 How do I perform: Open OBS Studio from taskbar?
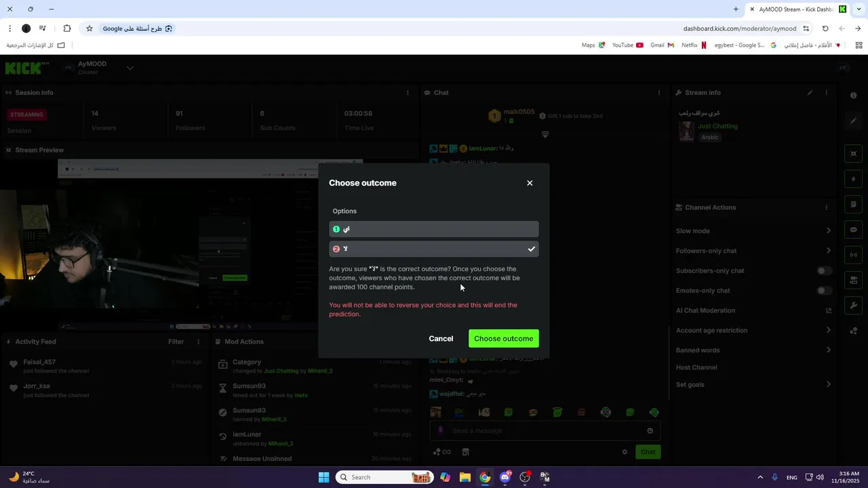tap(525, 477)
